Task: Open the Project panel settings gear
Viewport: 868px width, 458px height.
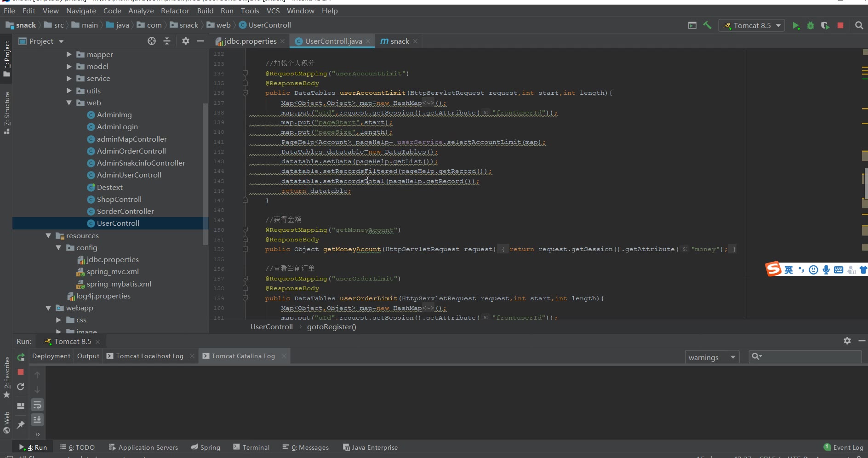Action: tap(185, 41)
